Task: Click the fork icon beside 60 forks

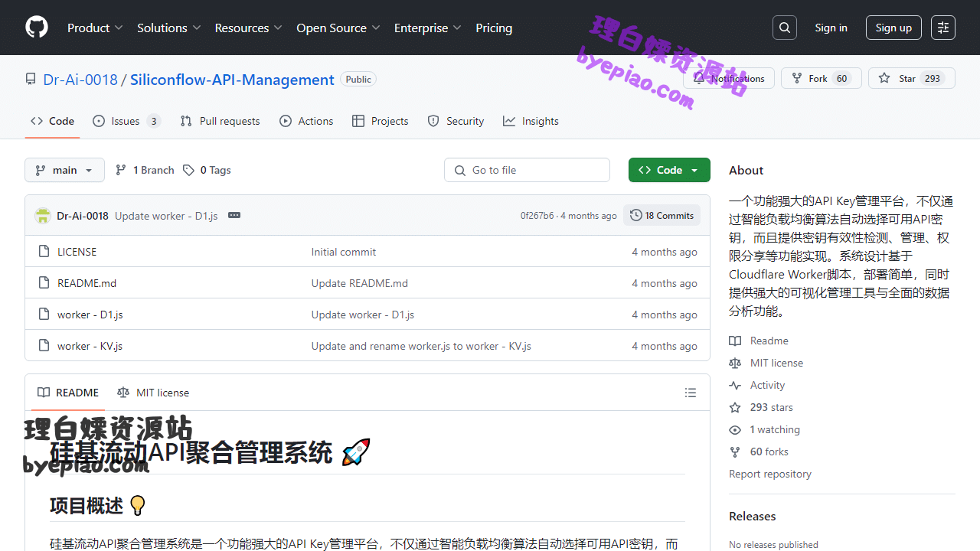Action: (735, 452)
